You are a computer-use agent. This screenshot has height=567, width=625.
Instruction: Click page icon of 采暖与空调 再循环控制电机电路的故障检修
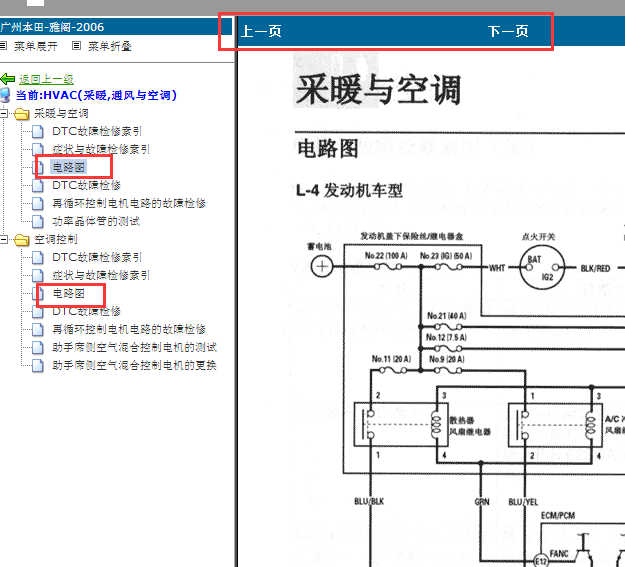point(37,204)
